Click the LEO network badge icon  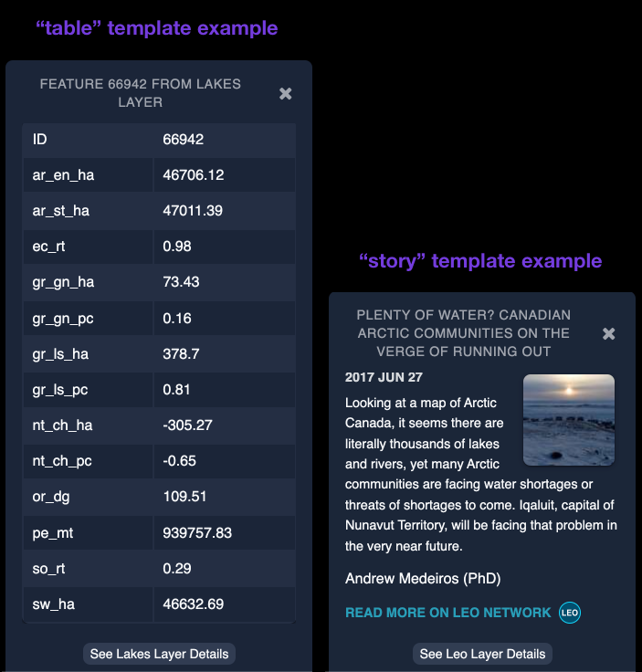(x=570, y=613)
